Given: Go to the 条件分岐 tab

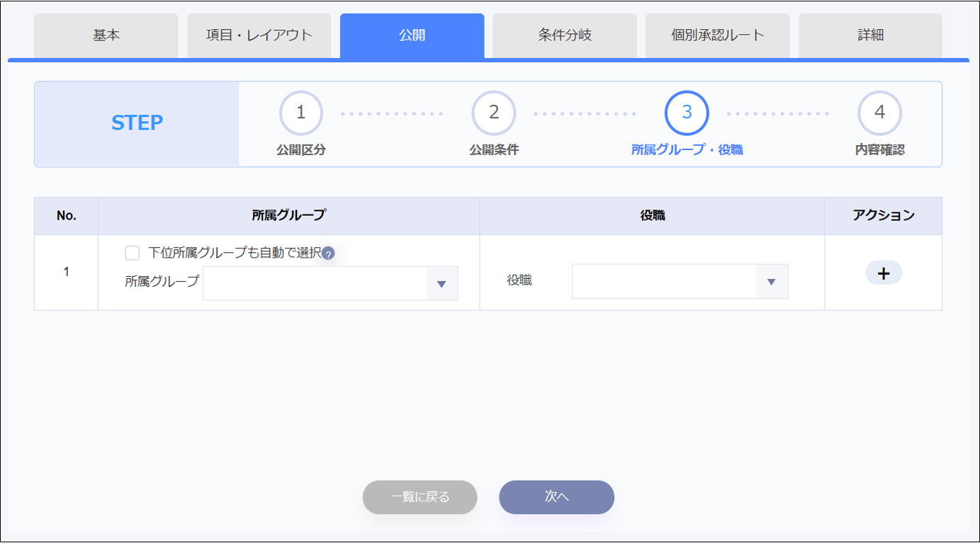Looking at the screenshot, I should click(x=565, y=35).
